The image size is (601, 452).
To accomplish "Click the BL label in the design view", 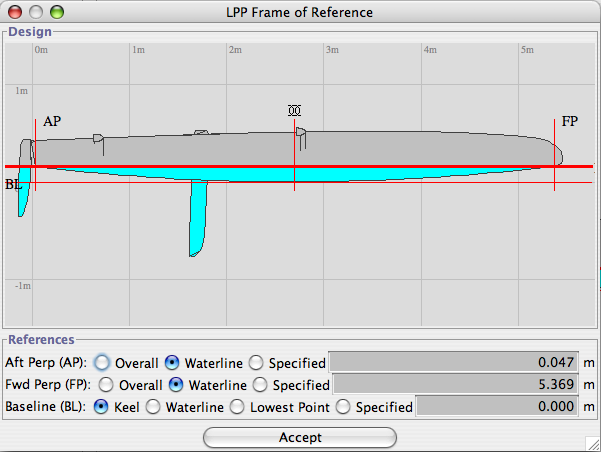I will [x=13, y=185].
